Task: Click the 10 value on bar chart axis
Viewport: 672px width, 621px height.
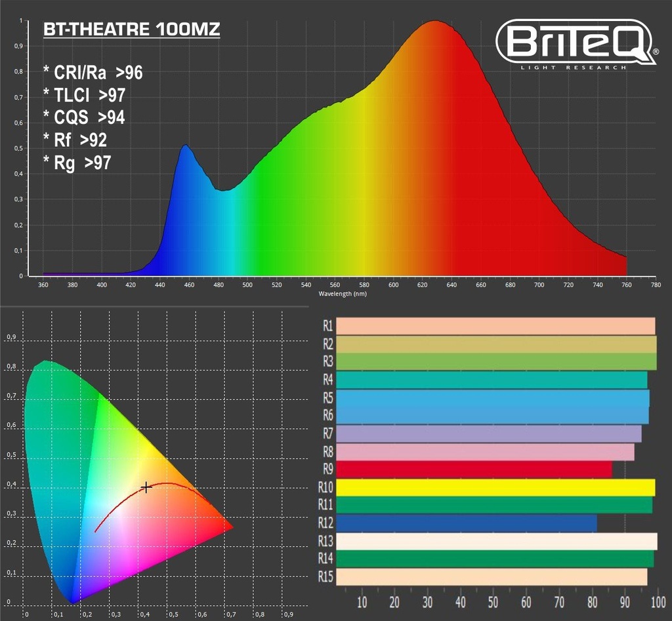Action: [362, 603]
